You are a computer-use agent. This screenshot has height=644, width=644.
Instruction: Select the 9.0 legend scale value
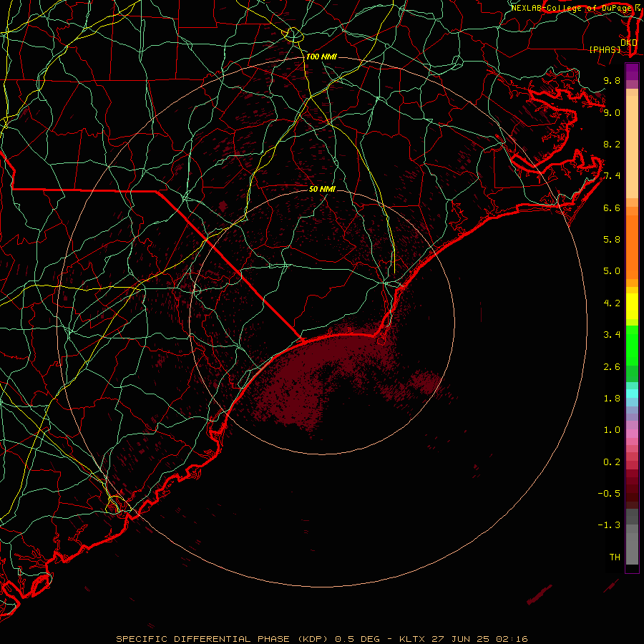point(612,112)
